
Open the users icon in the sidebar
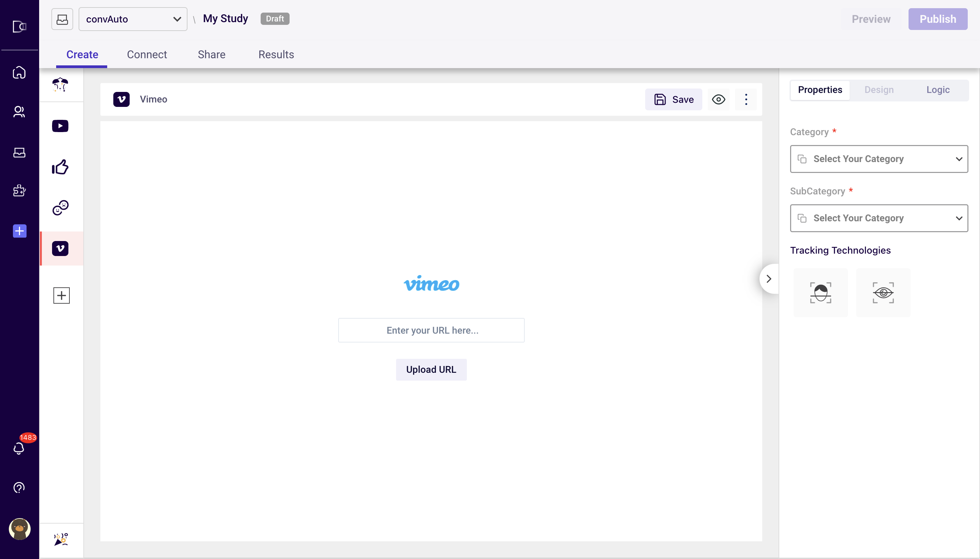[19, 112]
